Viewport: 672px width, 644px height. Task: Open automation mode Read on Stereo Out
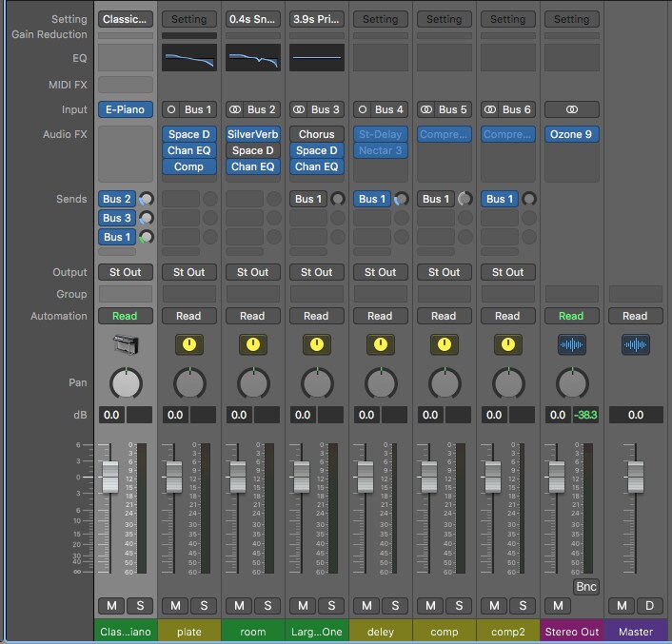coord(572,316)
